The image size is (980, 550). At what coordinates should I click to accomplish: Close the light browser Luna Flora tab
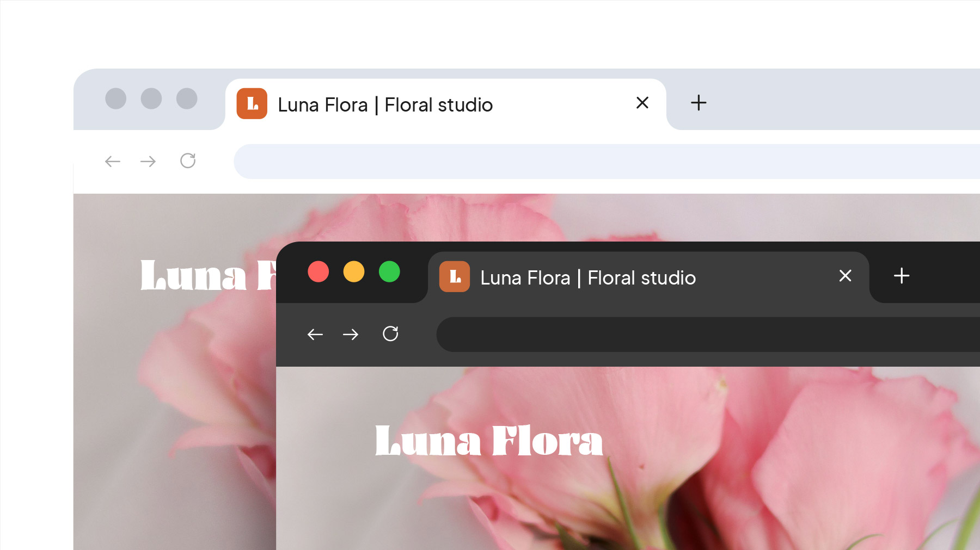tap(642, 102)
